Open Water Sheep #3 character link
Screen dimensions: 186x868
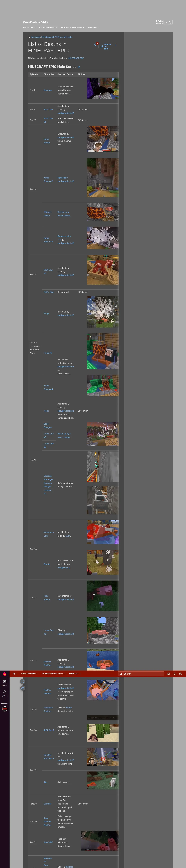(48, 240)
